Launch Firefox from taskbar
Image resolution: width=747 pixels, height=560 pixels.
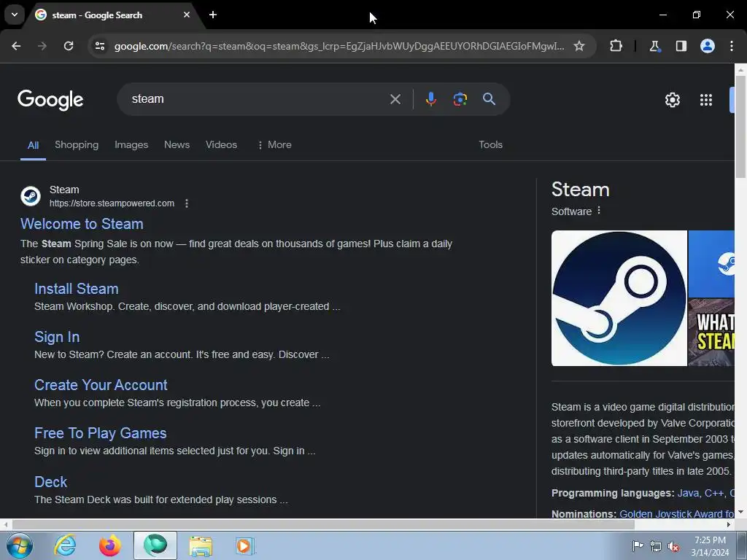pyautogui.click(x=109, y=545)
